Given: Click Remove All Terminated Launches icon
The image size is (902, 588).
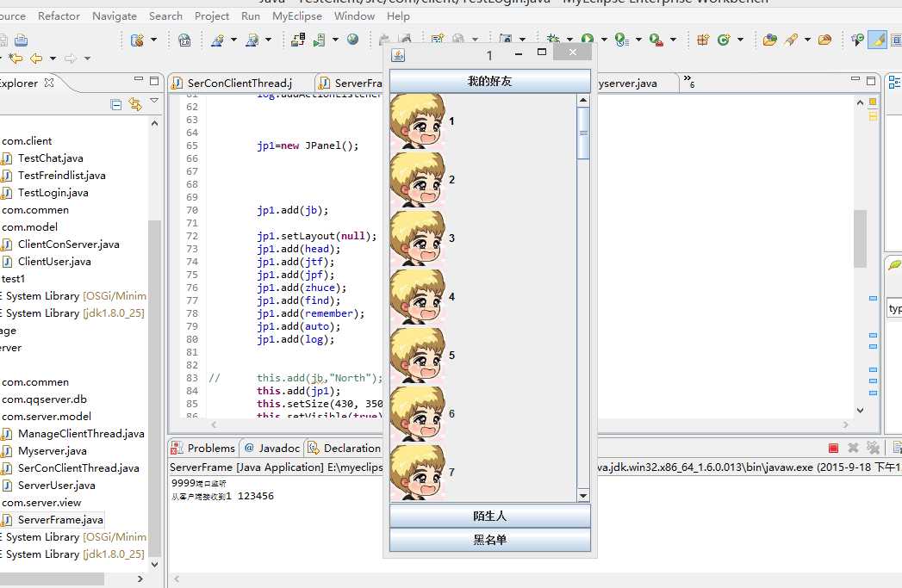Looking at the screenshot, I should point(873,447).
